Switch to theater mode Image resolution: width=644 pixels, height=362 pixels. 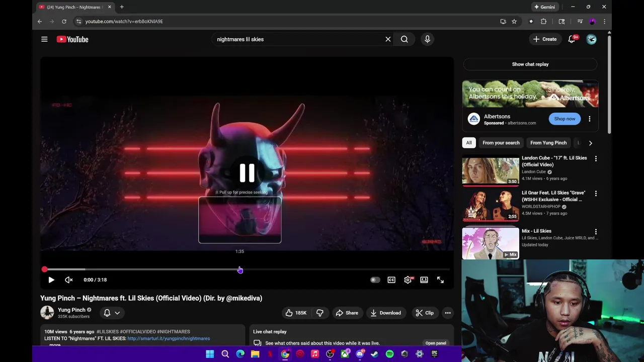pos(424,280)
